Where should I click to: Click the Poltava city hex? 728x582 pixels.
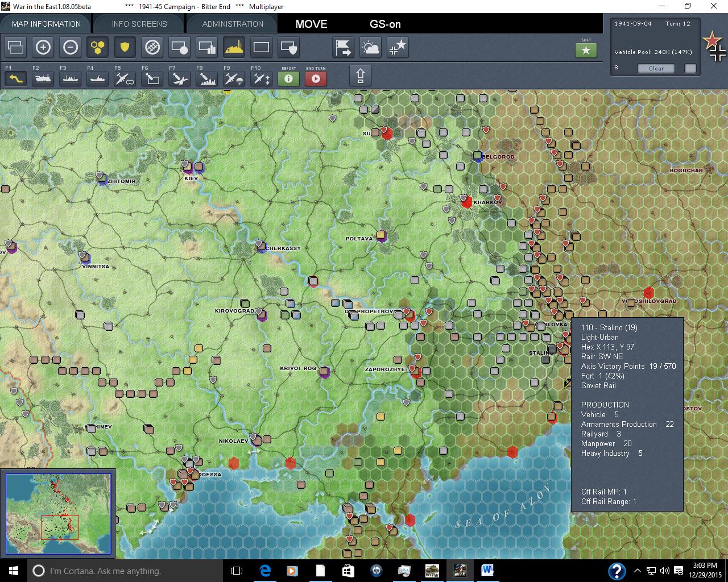pos(381,236)
